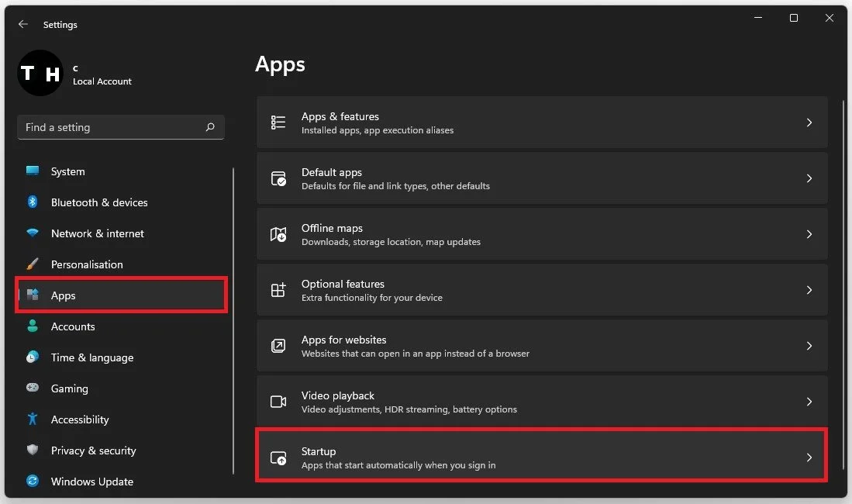This screenshot has width=852, height=504.
Task: Click the Network wifi icon in sidebar
Action: [x=33, y=233]
